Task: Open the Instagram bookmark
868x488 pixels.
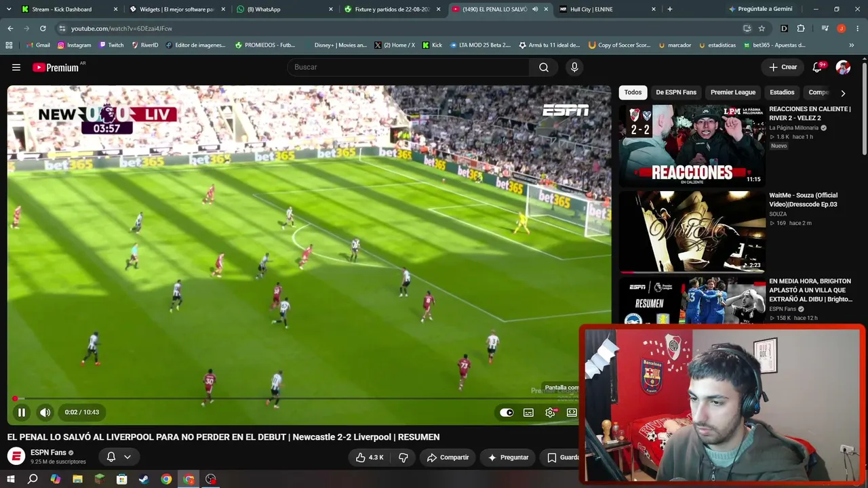Action: pyautogui.click(x=74, y=45)
